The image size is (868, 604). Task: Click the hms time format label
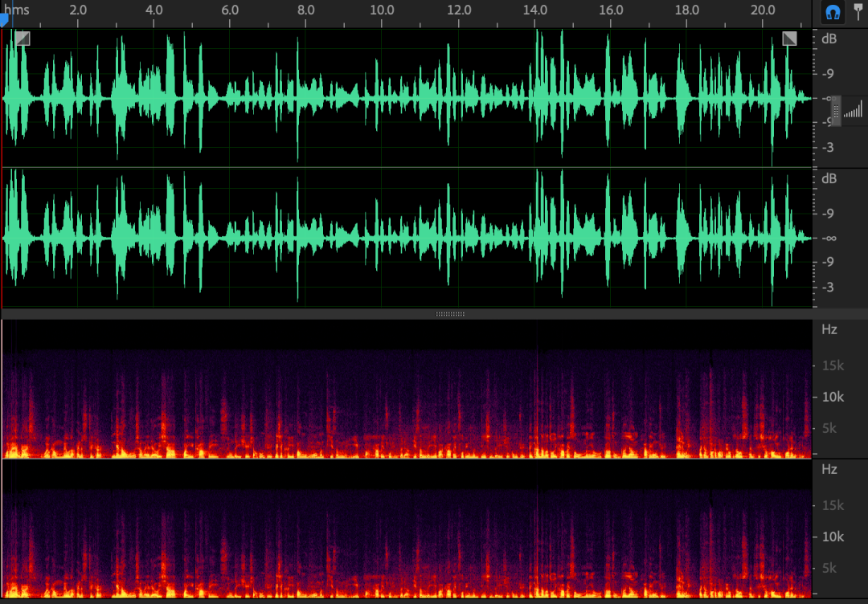click(17, 10)
